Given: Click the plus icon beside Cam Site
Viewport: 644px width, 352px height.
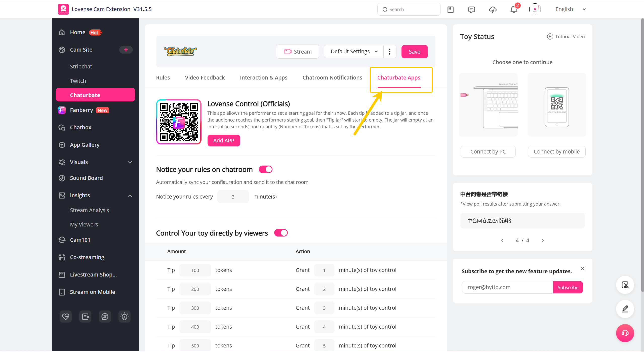Looking at the screenshot, I should click(x=126, y=50).
